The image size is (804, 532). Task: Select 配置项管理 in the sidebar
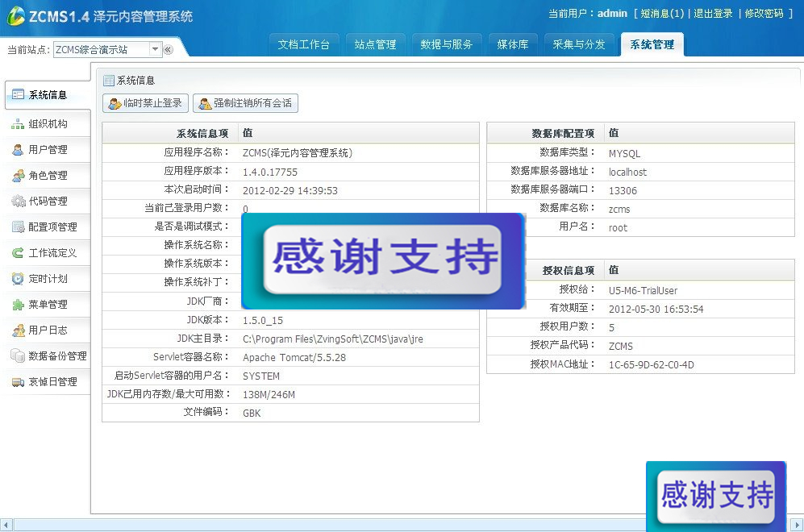[x=48, y=227]
